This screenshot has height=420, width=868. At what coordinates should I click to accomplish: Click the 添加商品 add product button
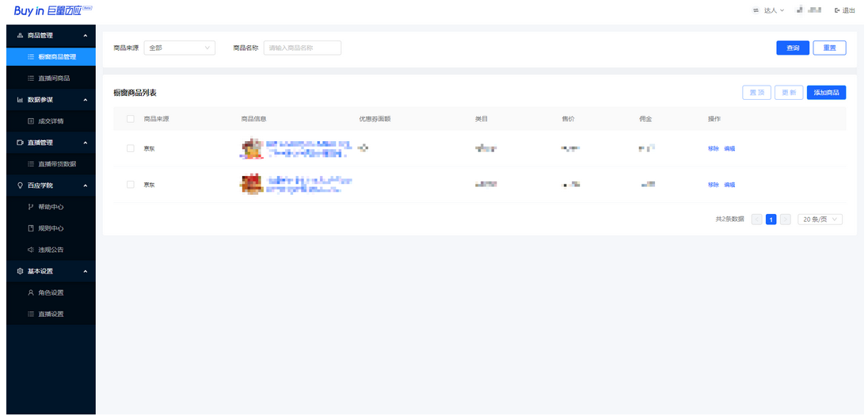[826, 93]
